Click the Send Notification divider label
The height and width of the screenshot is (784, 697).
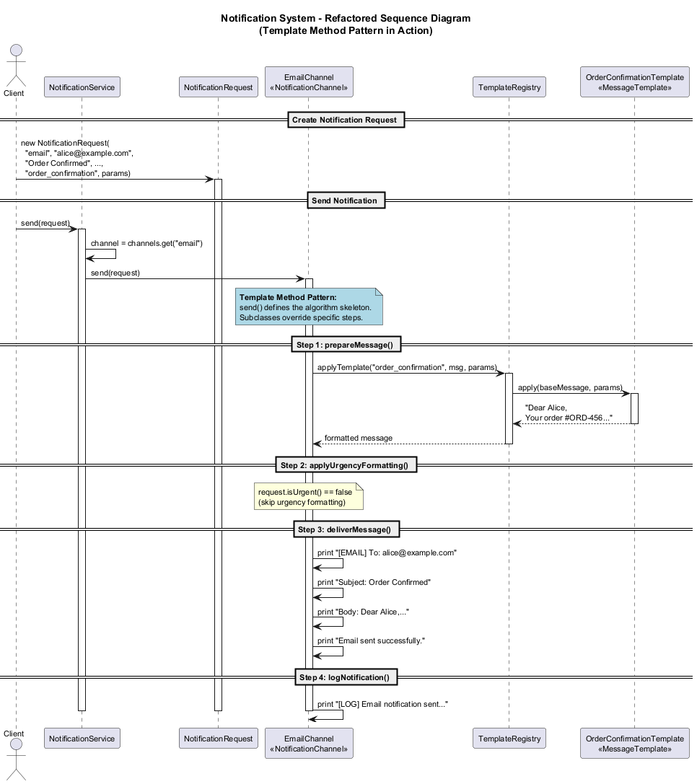(344, 201)
